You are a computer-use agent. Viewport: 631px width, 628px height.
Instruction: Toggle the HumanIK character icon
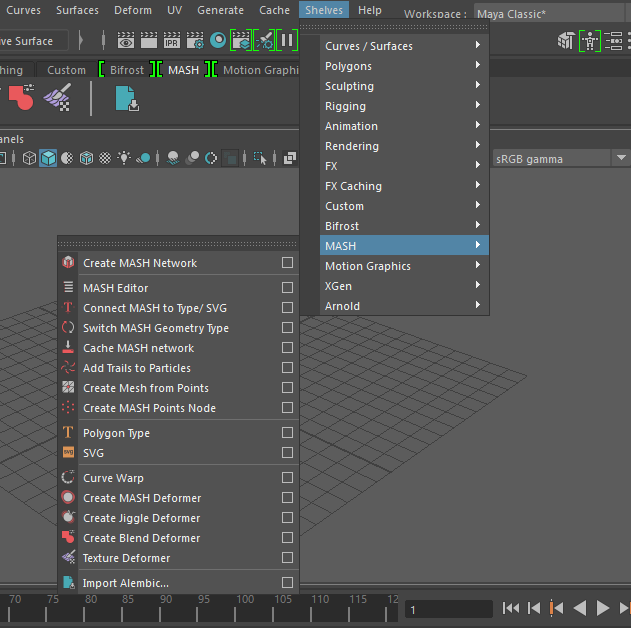coord(590,41)
